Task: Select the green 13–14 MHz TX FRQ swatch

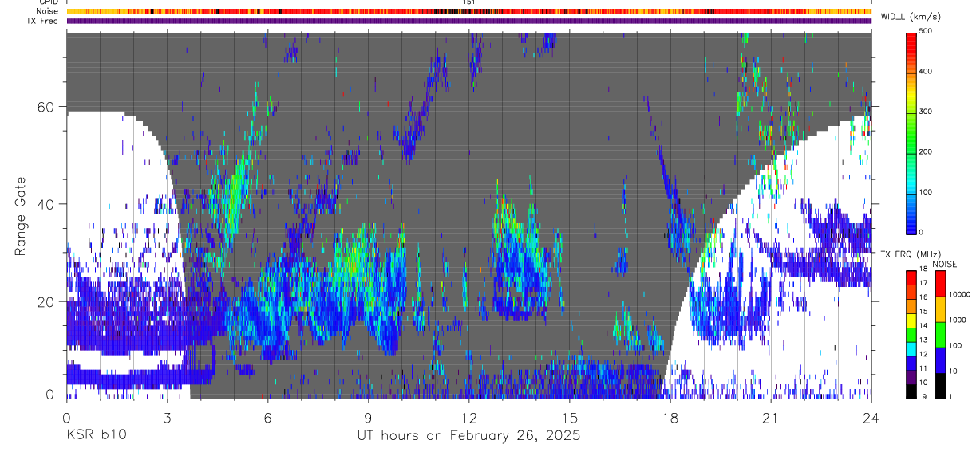Action: tap(911, 335)
